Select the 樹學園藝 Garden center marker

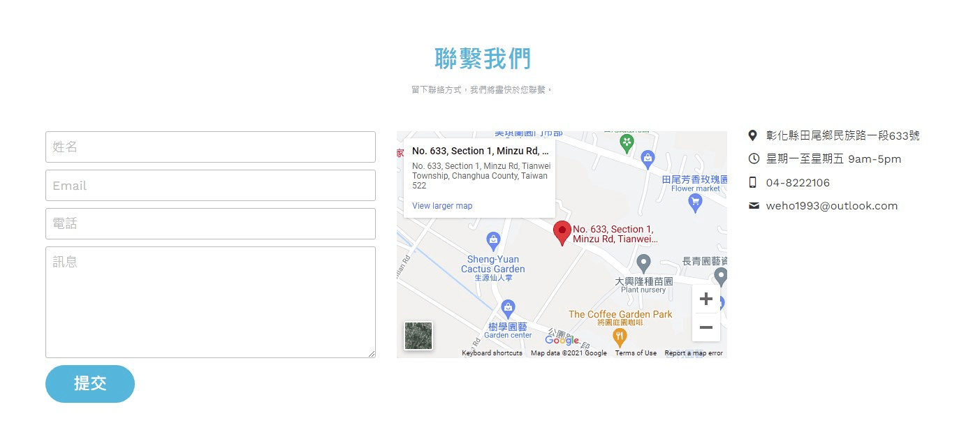click(508, 306)
